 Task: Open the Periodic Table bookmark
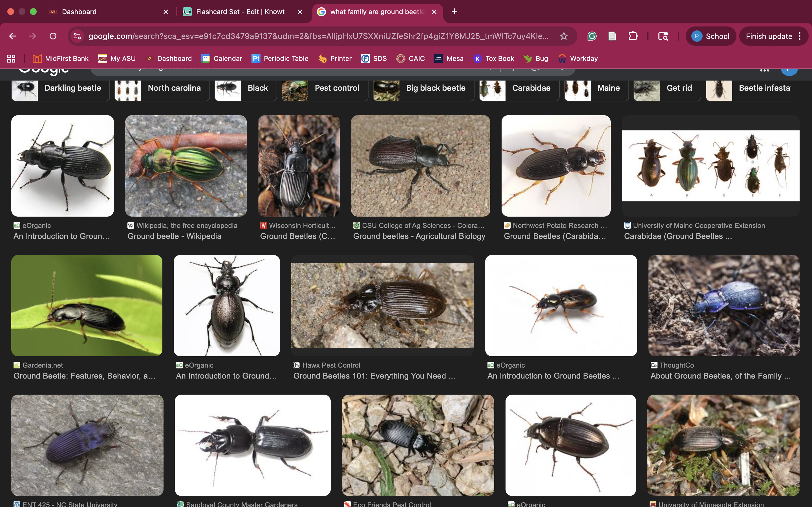(280, 59)
